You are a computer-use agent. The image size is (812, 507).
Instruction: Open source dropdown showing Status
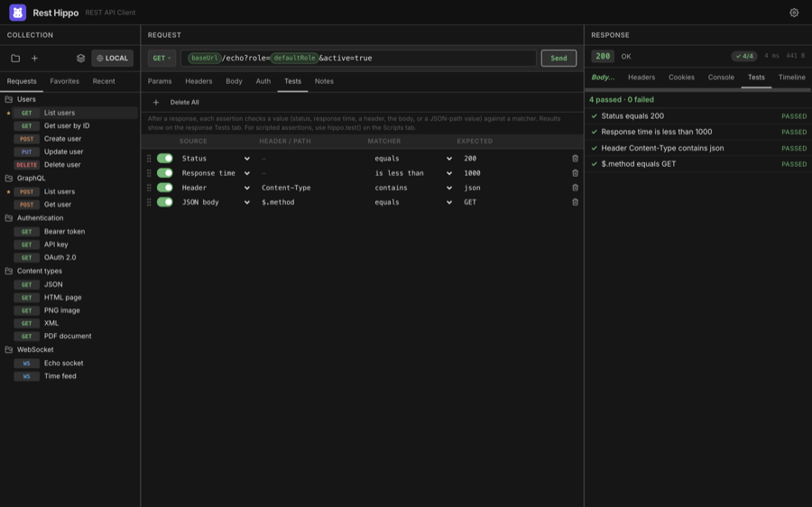tap(216, 159)
